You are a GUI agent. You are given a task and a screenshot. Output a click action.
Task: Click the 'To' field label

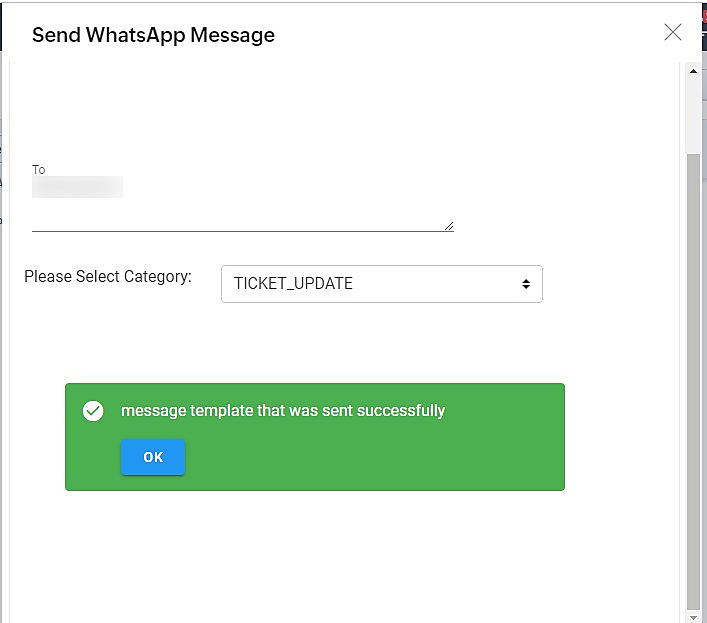[x=39, y=170]
